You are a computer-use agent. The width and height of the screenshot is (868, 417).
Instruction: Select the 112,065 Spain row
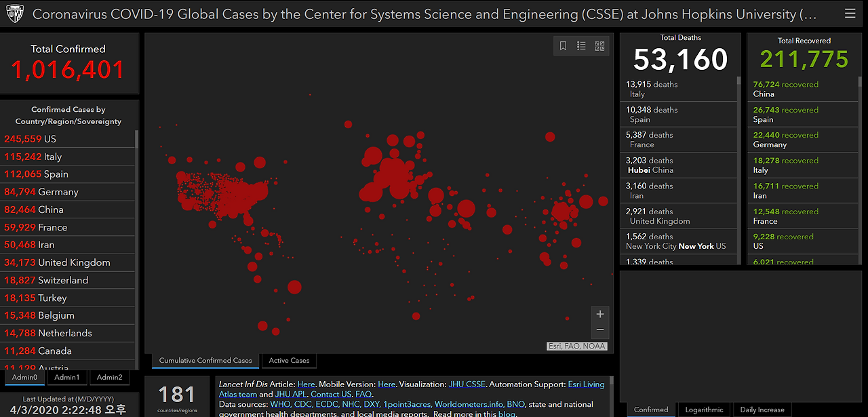tap(68, 174)
